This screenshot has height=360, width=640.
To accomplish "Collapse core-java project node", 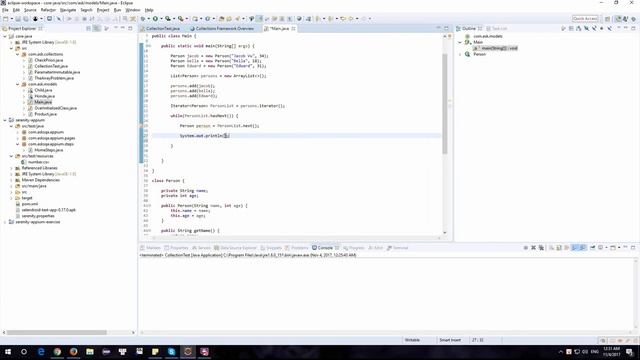I will tap(5, 36).
